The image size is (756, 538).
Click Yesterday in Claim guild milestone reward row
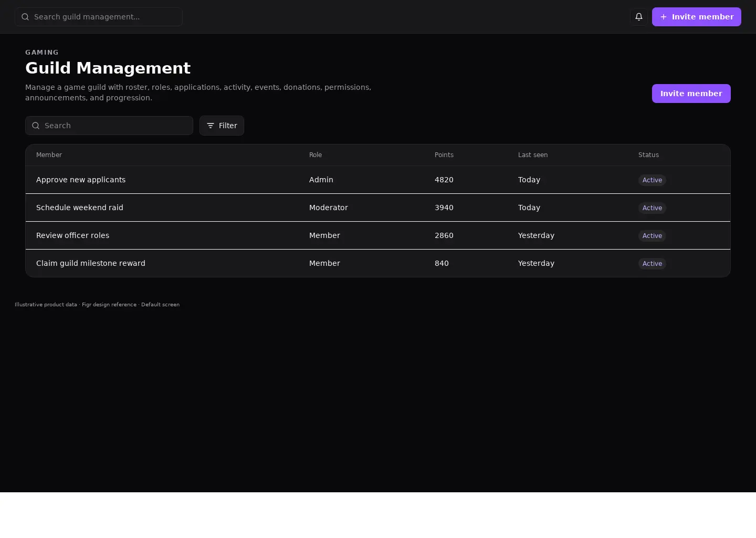pyautogui.click(x=536, y=263)
